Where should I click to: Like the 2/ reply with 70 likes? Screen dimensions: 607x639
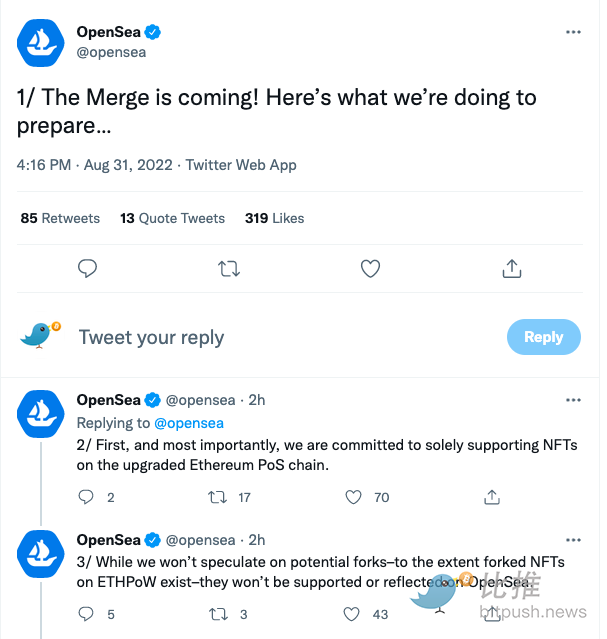pyautogui.click(x=353, y=497)
